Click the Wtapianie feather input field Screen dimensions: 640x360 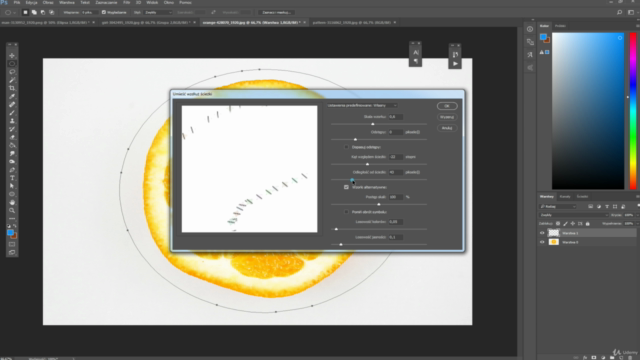pyautogui.click(x=89, y=12)
